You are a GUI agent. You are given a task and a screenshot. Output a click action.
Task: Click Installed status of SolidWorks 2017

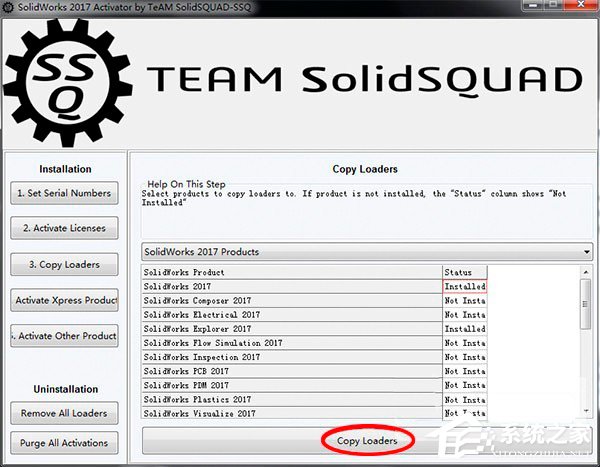point(465,286)
